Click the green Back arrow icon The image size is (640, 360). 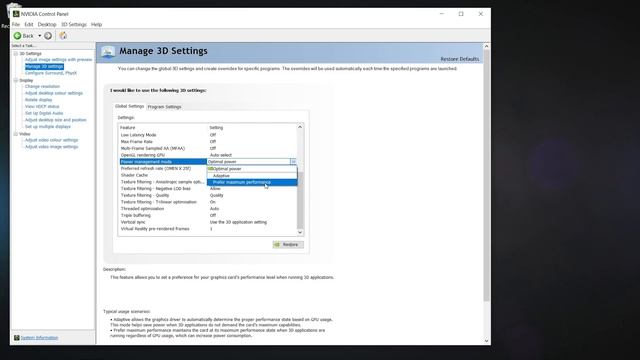[18, 36]
